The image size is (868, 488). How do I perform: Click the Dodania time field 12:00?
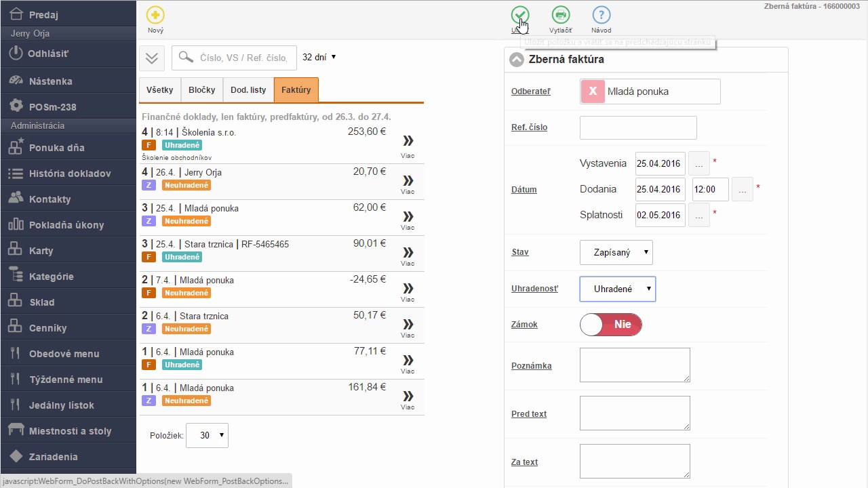pyautogui.click(x=711, y=189)
